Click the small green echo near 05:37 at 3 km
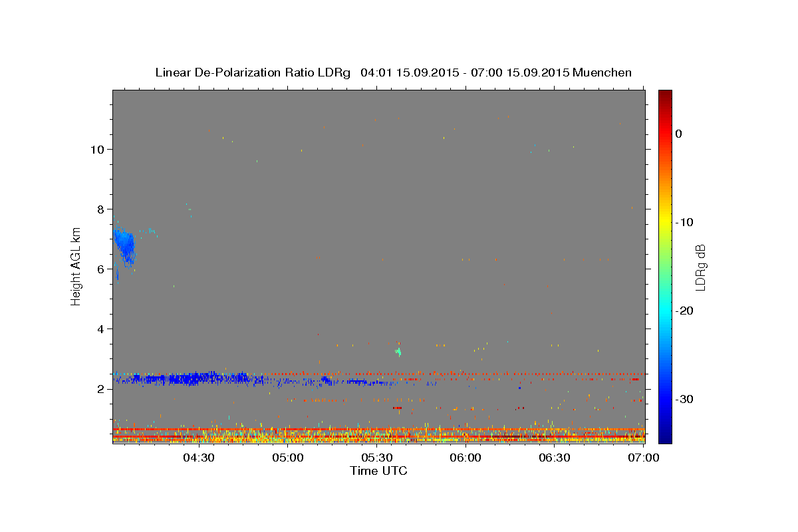Viewport: 798px width, 532px height. [x=398, y=350]
